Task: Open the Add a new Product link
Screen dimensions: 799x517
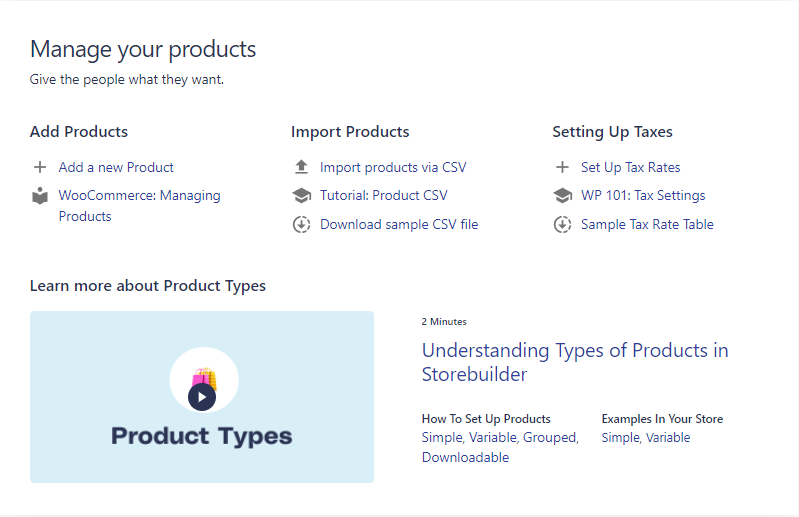Action: click(116, 167)
